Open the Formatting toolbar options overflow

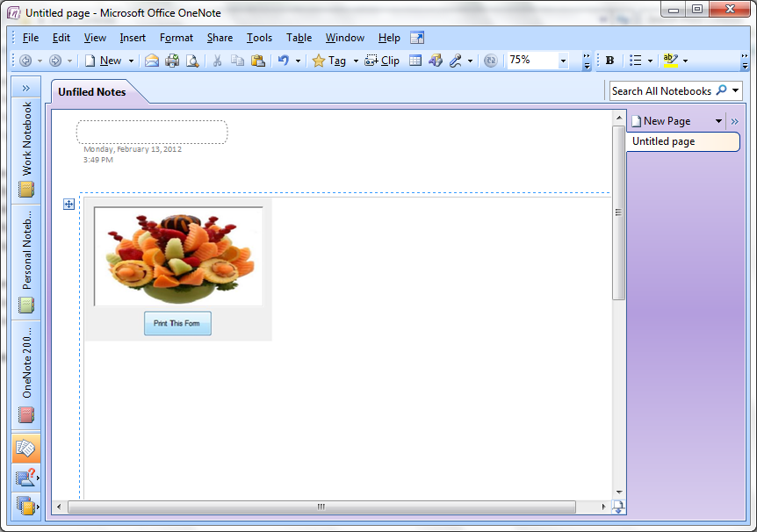point(745,61)
